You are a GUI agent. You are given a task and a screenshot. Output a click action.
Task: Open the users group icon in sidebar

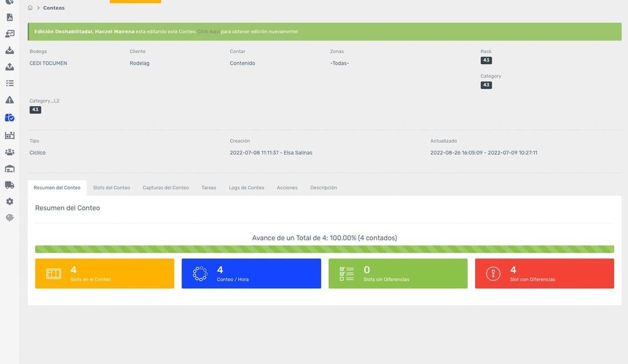[x=10, y=152]
